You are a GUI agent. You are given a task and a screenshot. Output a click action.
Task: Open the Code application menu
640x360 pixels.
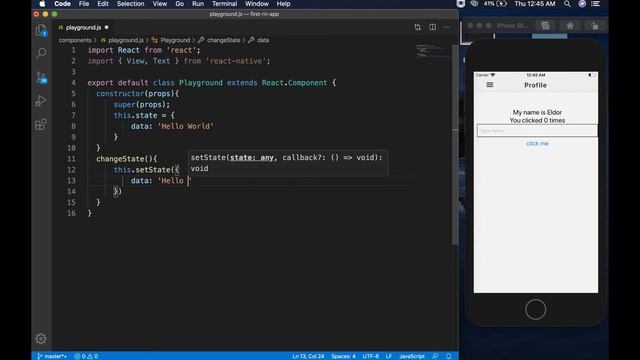(x=62, y=4)
